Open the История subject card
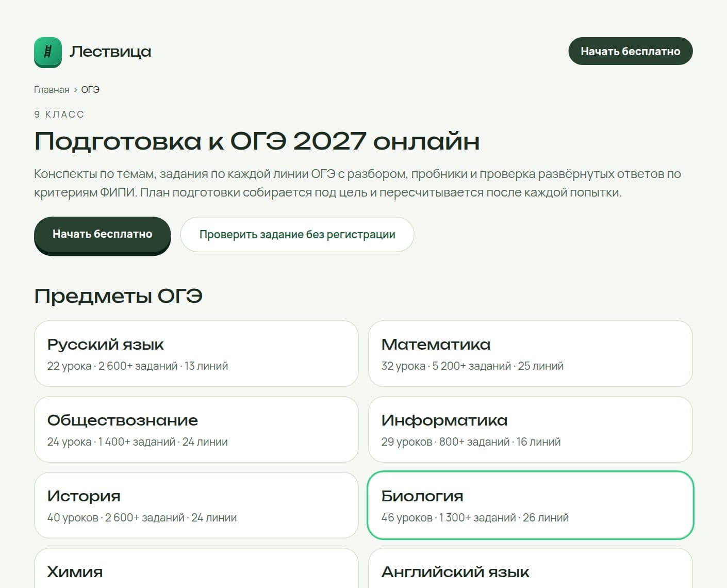 [196, 505]
